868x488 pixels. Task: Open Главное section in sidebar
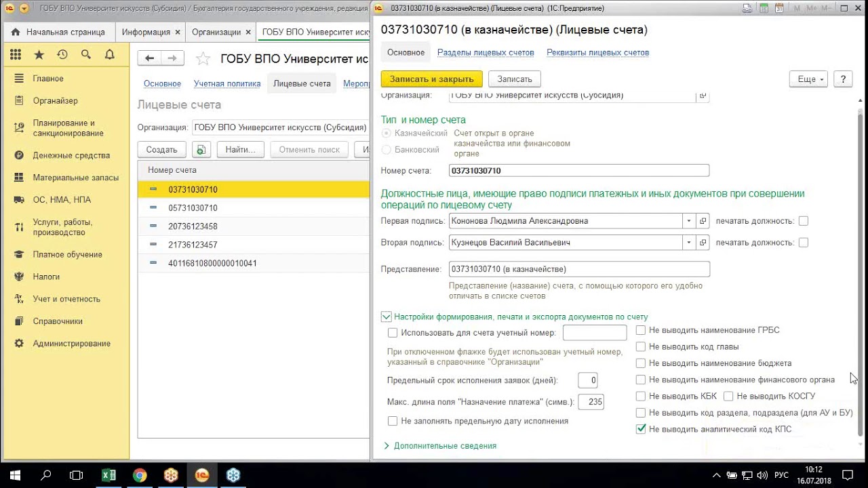pos(47,79)
